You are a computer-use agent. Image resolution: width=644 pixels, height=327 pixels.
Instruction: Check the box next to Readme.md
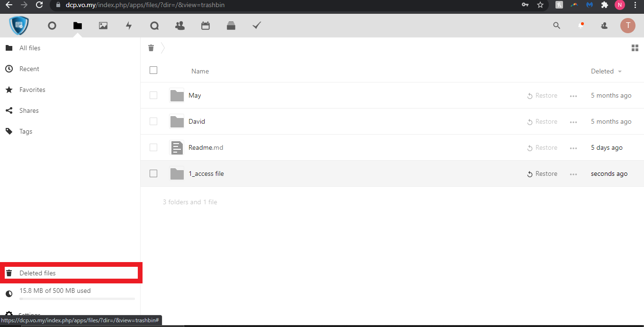tap(153, 147)
